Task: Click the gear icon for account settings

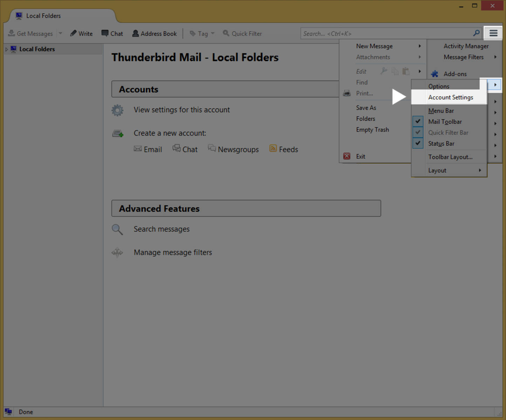Action: (x=117, y=110)
